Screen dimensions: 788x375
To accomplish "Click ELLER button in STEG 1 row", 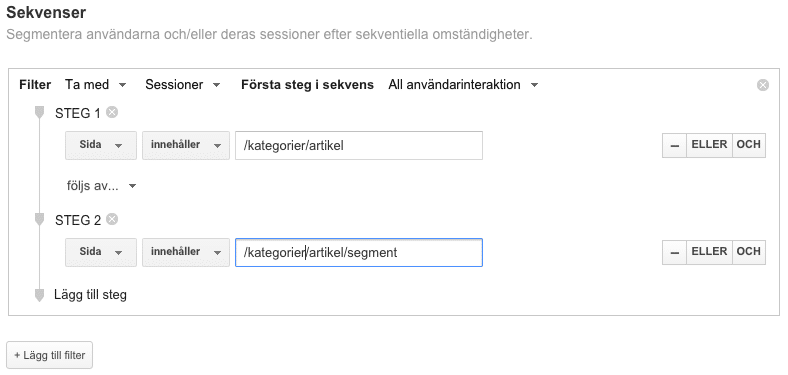I will click(709, 145).
